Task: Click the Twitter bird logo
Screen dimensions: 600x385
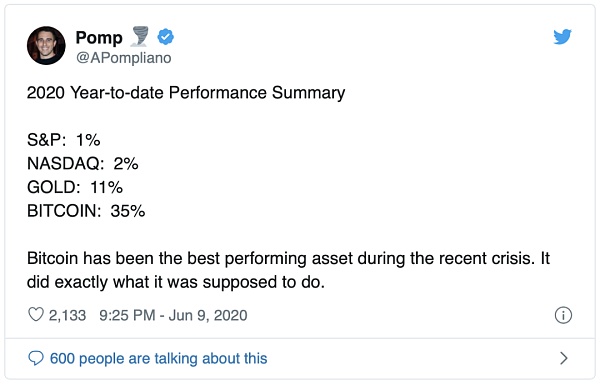Action: 562,37
